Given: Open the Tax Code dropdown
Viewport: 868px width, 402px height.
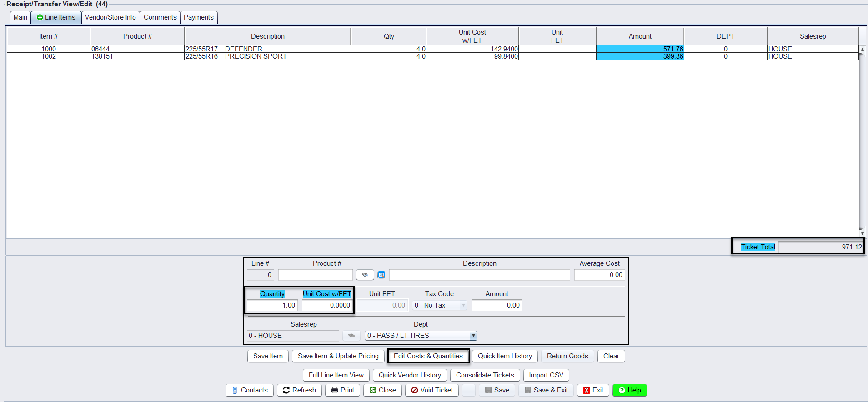Looking at the screenshot, I should click(463, 305).
